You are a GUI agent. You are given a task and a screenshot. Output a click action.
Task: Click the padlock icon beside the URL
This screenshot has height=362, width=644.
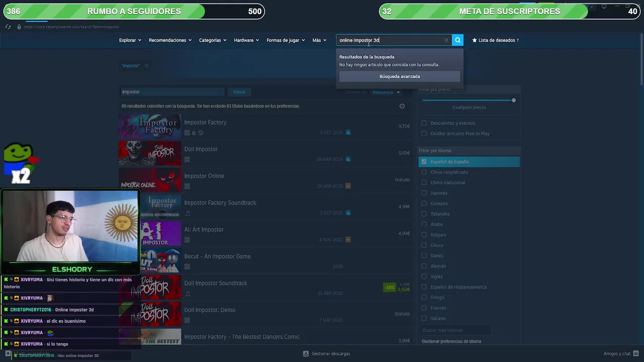coord(19,27)
